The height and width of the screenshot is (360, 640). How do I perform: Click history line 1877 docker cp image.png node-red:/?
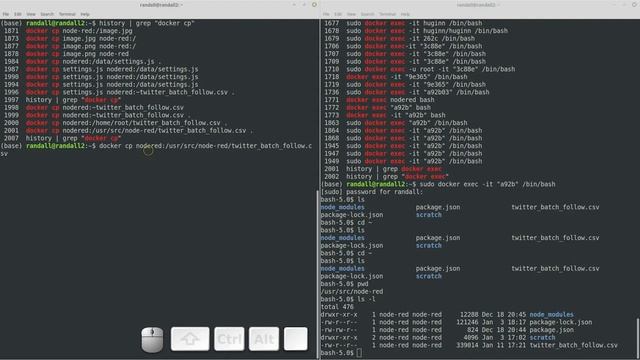70,46
